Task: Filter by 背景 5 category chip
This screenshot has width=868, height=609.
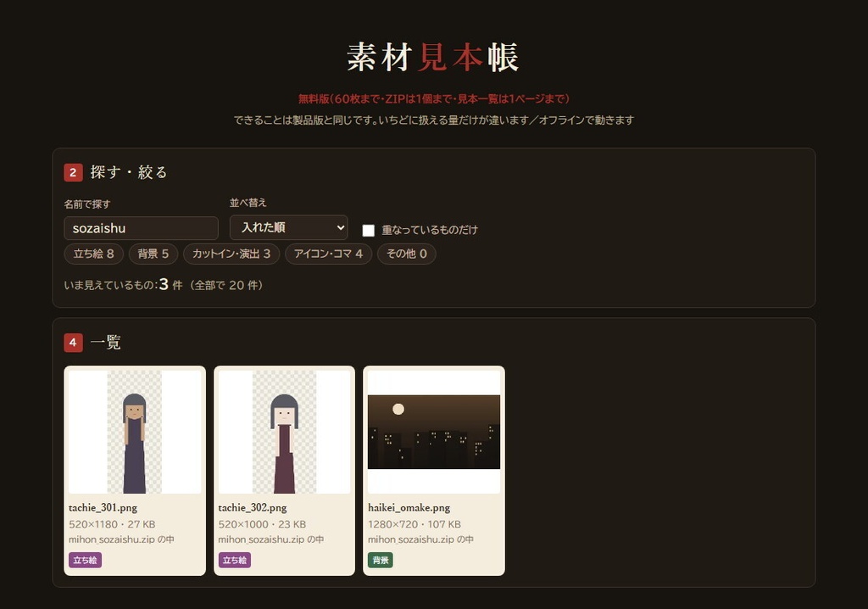Action: coord(153,254)
